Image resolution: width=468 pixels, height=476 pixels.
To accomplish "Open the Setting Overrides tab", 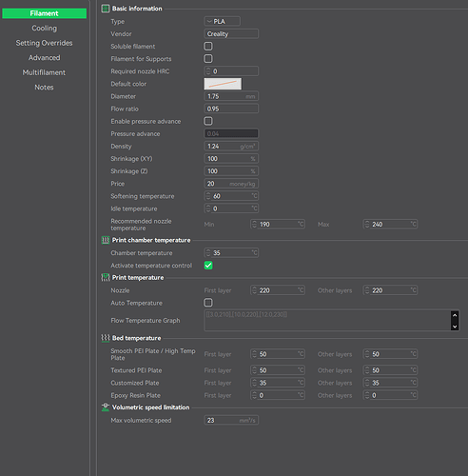I will (x=44, y=43).
